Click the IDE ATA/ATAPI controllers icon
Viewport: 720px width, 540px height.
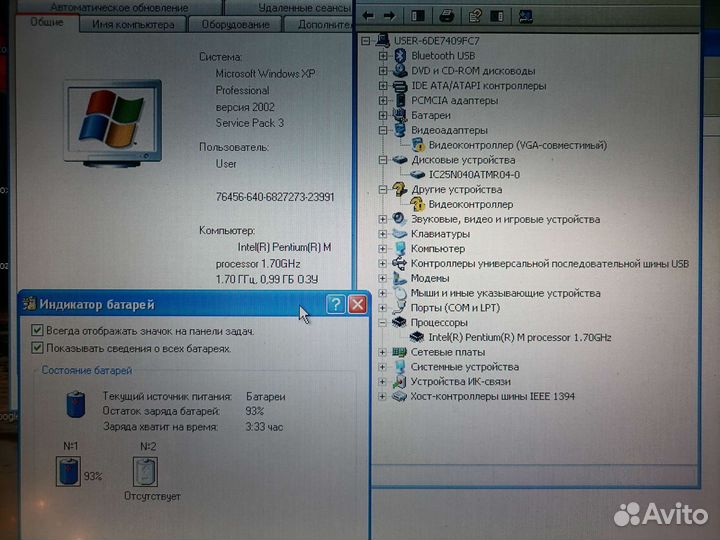click(400, 86)
